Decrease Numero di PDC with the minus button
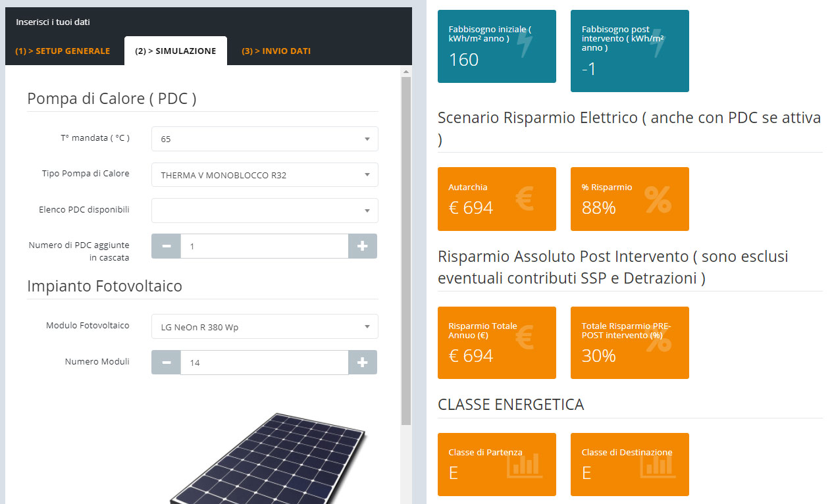 click(165, 245)
